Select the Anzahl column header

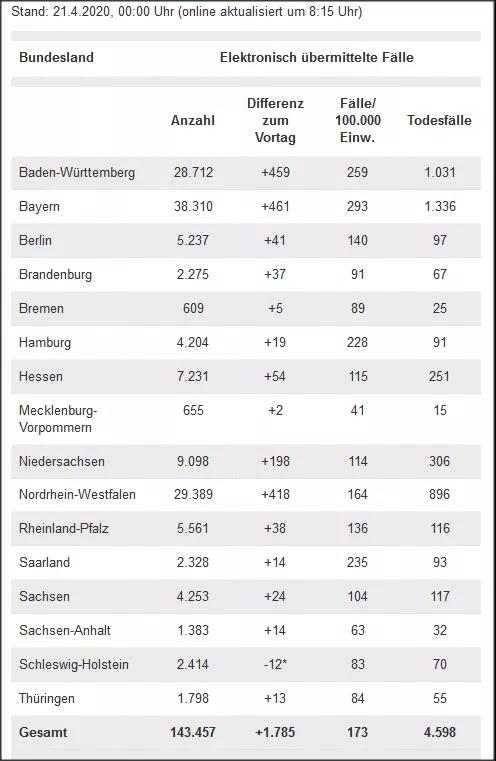pos(193,120)
